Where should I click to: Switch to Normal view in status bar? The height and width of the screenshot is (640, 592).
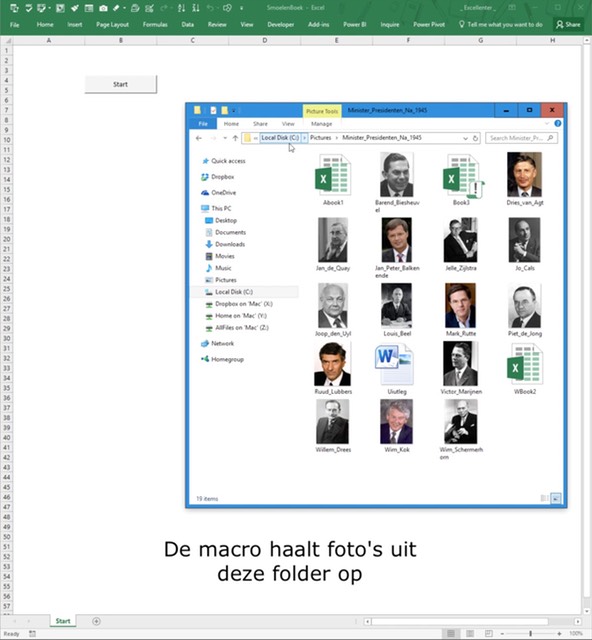[451, 633]
